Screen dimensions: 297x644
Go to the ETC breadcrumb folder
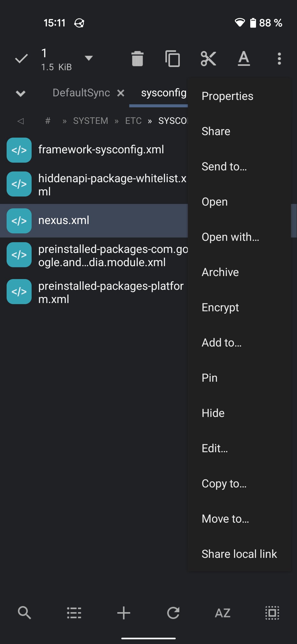tap(133, 121)
